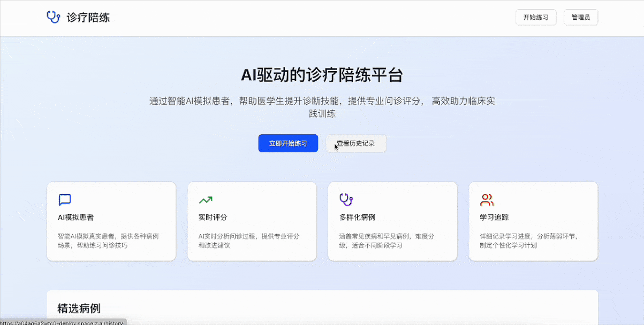Click description text starting 详细记录学习进度

[529, 241]
